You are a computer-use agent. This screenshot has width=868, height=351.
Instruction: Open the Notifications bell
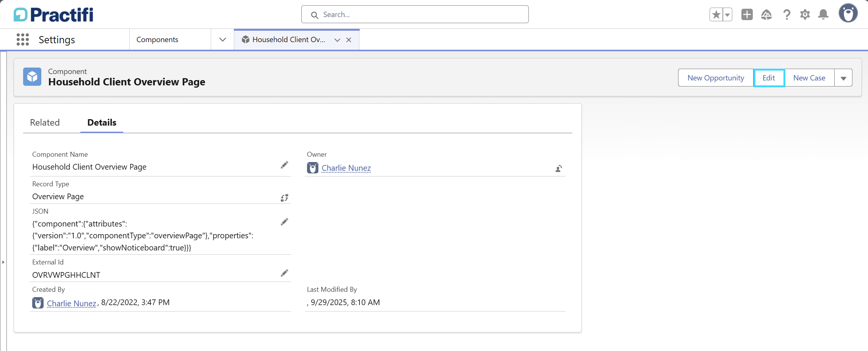click(x=823, y=14)
